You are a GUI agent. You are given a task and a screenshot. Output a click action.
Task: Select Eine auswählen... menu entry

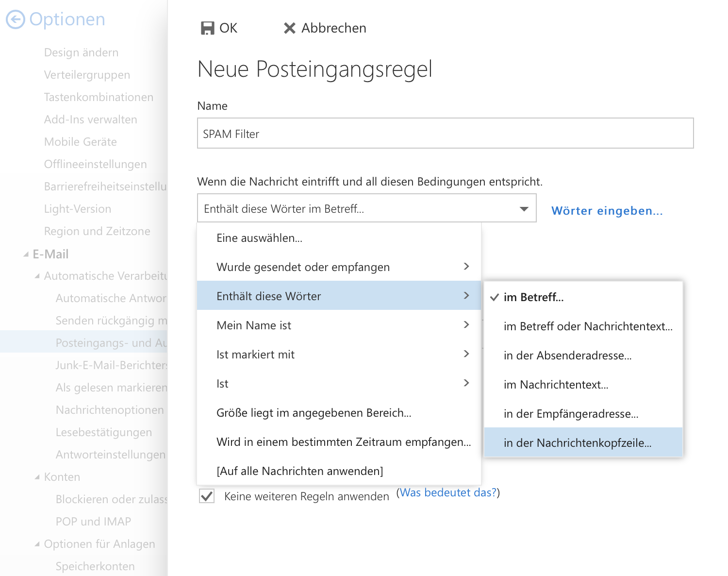pyautogui.click(x=339, y=238)
